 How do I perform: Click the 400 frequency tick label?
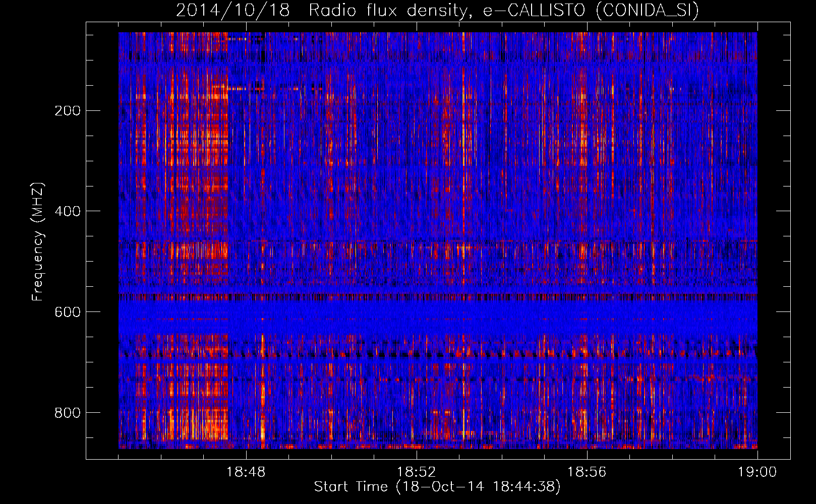pyautogui.click(x=68, y=211)
